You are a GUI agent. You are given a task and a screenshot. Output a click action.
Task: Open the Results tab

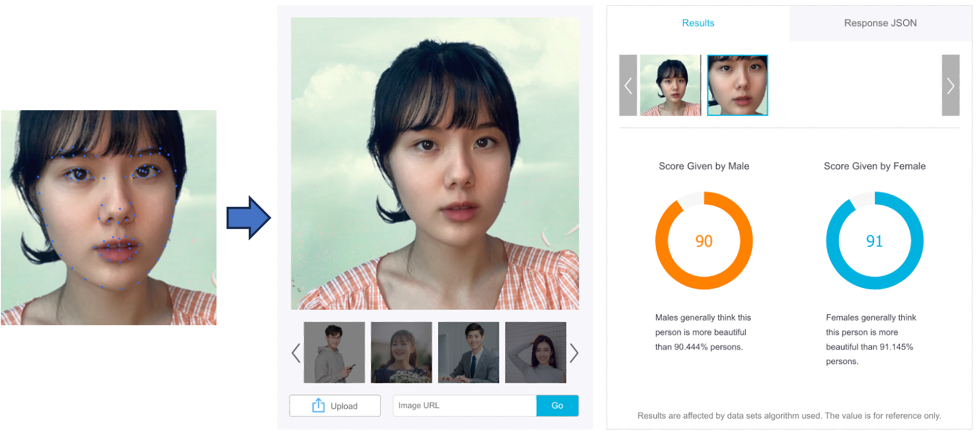point(698,23)
